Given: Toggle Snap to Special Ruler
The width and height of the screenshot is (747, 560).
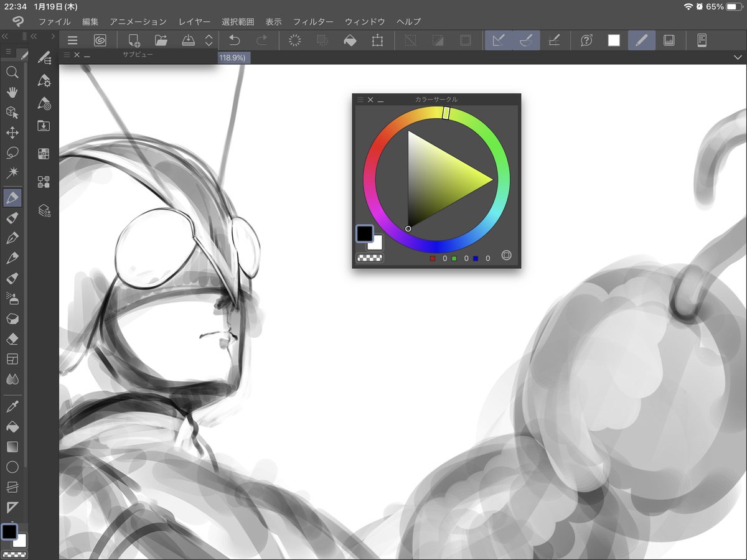Looking at the screenshot, I should pos(526,40).
